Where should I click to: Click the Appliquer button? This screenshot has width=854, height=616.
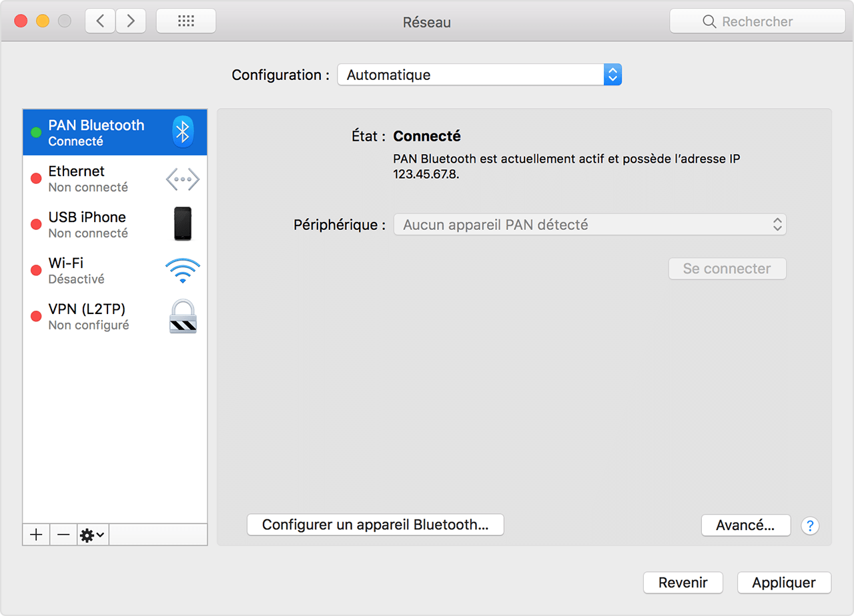(784, 583)
